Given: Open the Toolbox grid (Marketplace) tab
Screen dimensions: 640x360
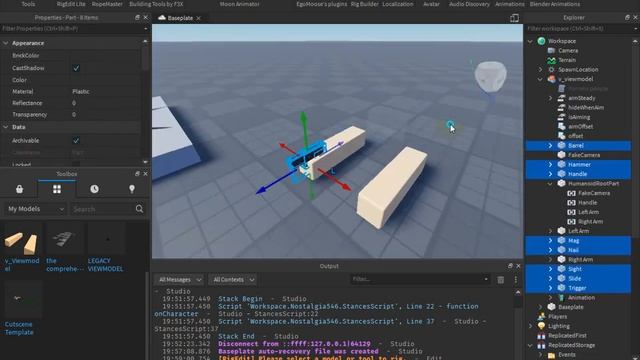Looking at the screenshot, I should pos(57,189).
